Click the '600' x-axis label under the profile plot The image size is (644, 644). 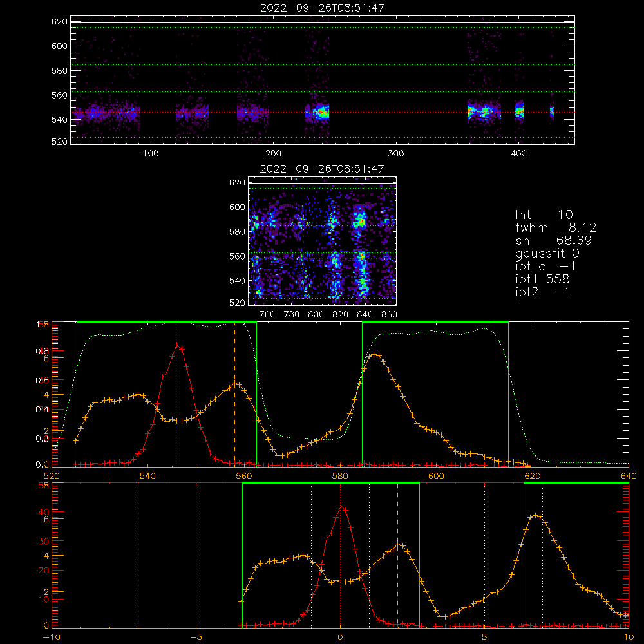pos(436,476)
